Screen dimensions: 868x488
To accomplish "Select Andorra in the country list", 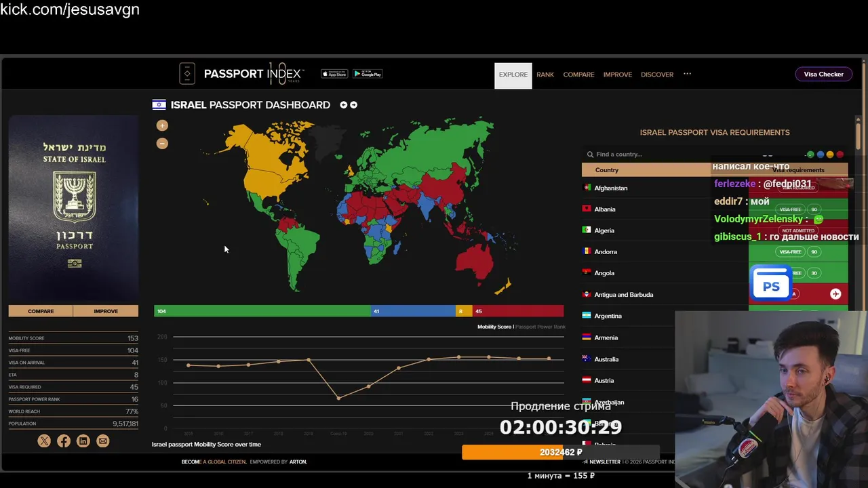I will point(606,251).
